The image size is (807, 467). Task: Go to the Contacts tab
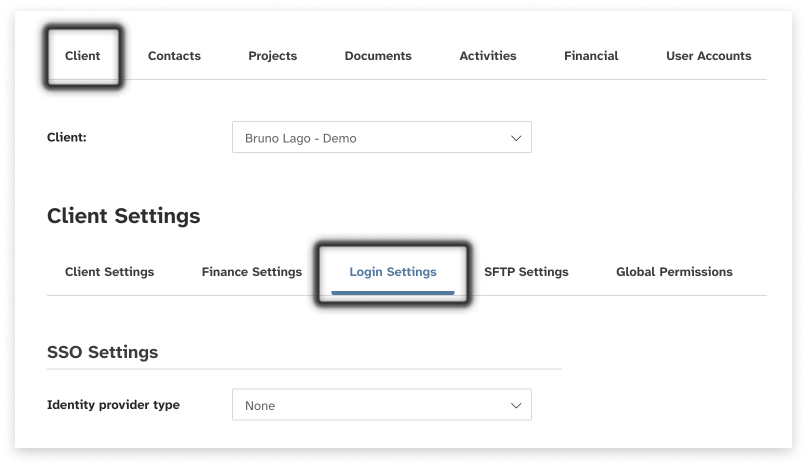tap(174, 56)
